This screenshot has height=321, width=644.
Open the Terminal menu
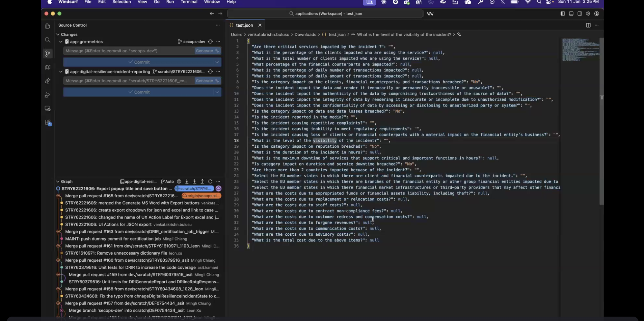(x=189, y=2)
